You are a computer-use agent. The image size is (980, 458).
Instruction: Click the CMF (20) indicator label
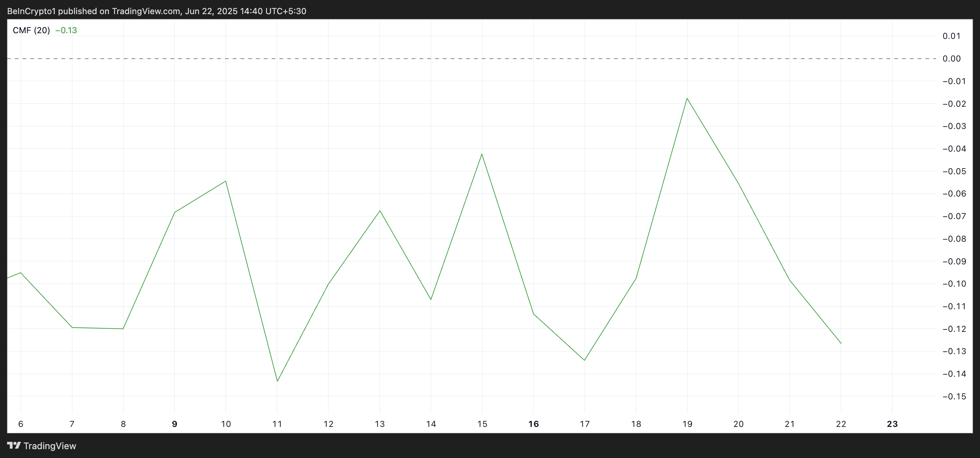[31, 30]
